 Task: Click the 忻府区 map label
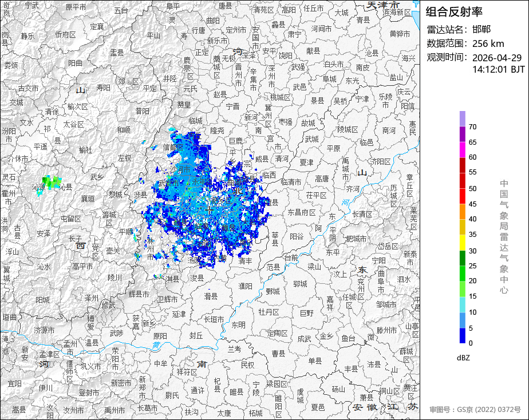pyautogui.click(x=65, y=35)
